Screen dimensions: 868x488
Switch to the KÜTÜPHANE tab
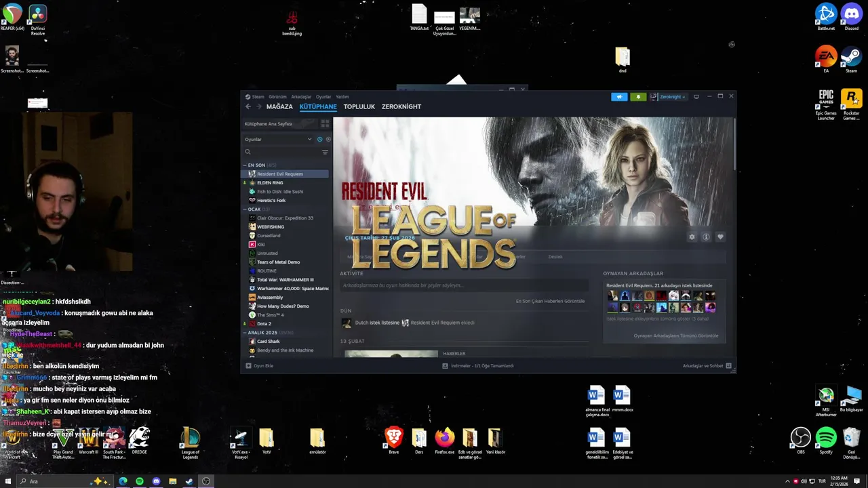(x=318, y=106)
